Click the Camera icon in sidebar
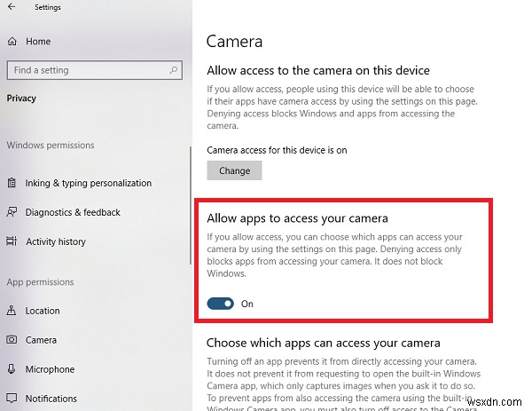This screenshot has height=411, width=532. click(x=12, y=340)
